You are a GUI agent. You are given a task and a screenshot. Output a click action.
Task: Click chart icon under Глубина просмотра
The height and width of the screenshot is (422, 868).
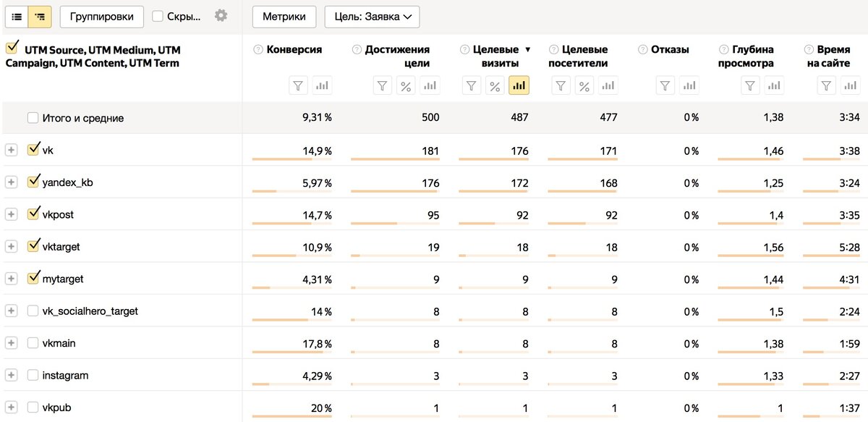click(774, 85)
